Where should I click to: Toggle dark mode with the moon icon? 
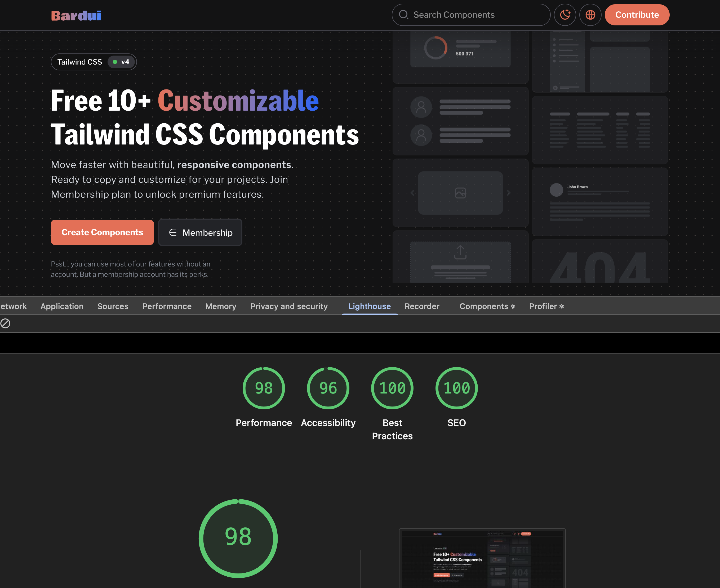coord(565,15)
